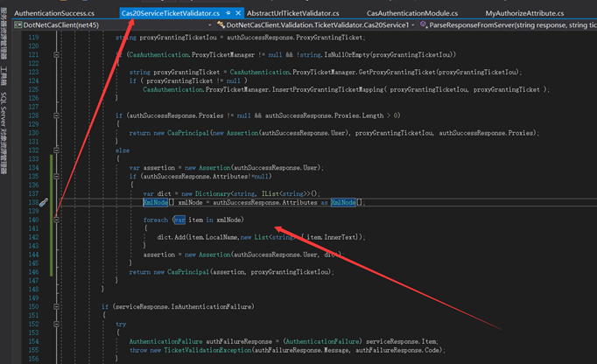
Task: Close the Cas20ServiceTicketValidator.cs tab
Action: [238, 13]
